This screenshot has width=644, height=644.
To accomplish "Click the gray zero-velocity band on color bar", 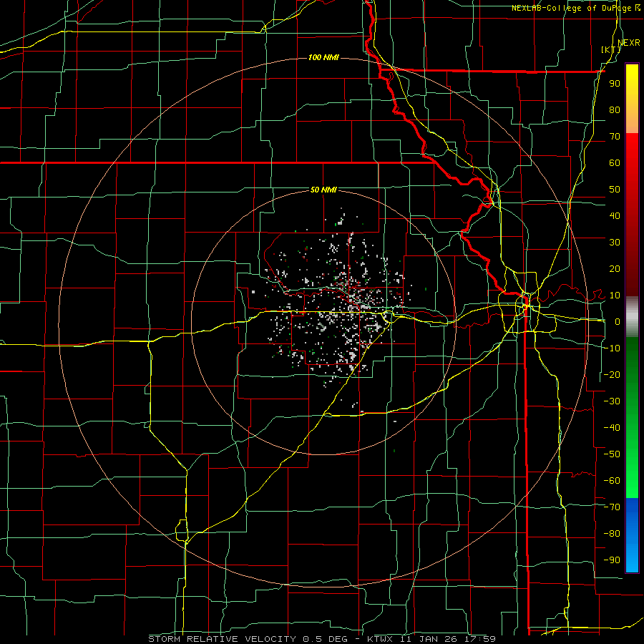I will pos(632,317).
